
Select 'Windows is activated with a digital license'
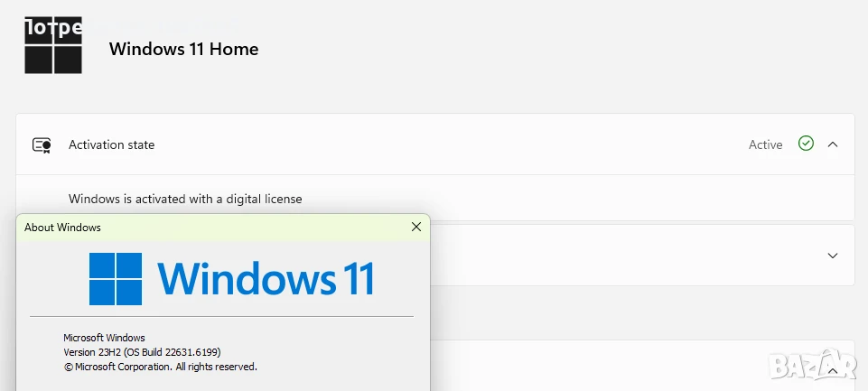pyautogui.click(x=185, y=199)
